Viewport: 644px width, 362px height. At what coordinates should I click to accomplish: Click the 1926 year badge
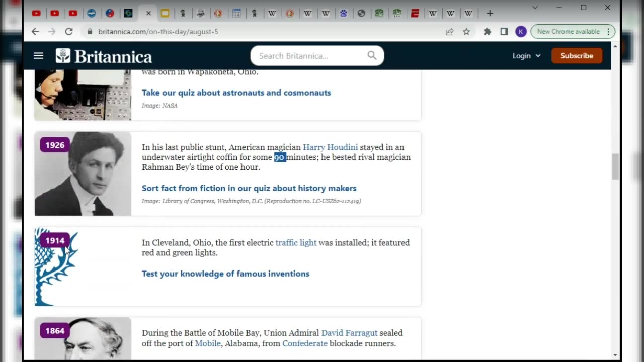[x=55, y=145]
